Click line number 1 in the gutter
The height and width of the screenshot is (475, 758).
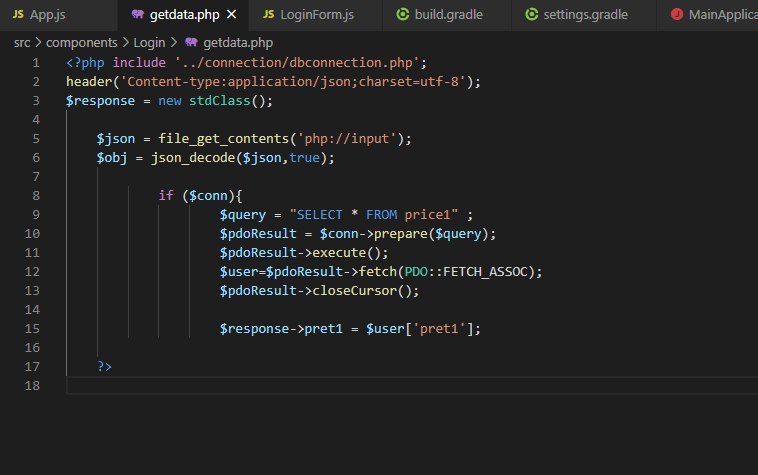pos(36,63)
